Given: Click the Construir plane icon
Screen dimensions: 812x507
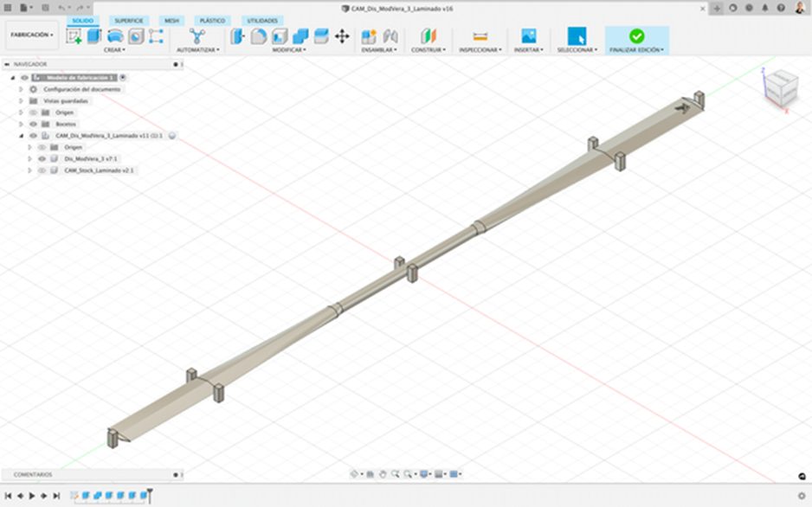Looking at the screenshot, I should click(429, 36).
